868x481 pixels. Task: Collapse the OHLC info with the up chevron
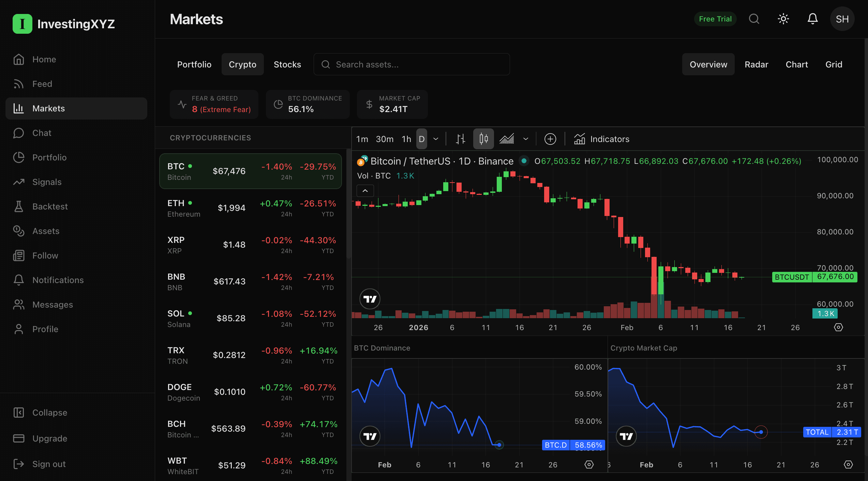coord(365,191)
